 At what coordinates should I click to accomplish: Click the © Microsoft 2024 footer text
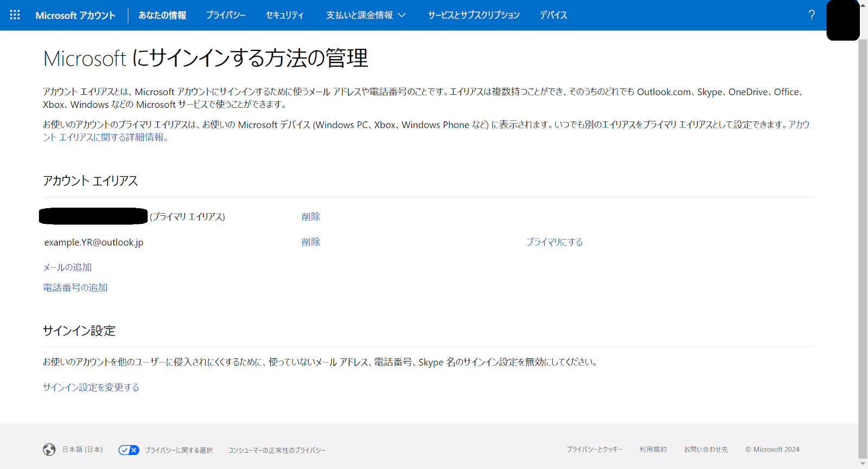772,449
